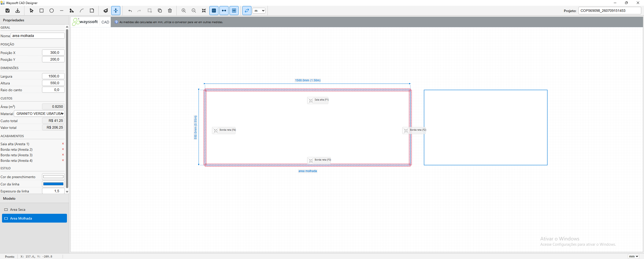This screenshot has height=259, width=644.
Task: Select the rectangle drawing tool
Action: [42, 11]
